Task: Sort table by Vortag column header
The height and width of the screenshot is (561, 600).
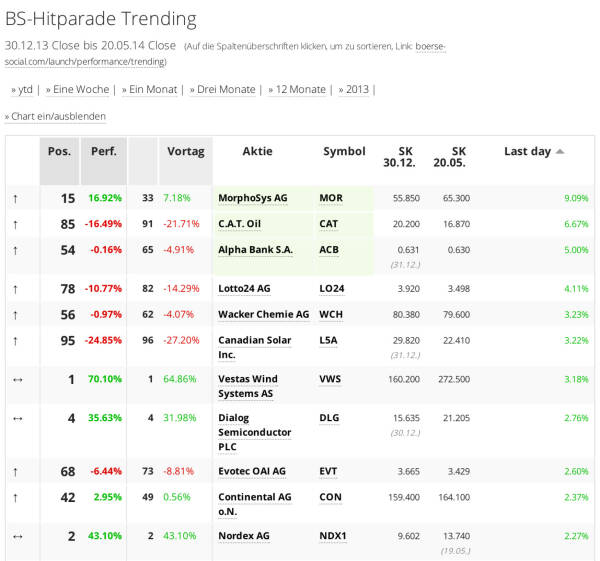Action: click(x=185, y=151)
